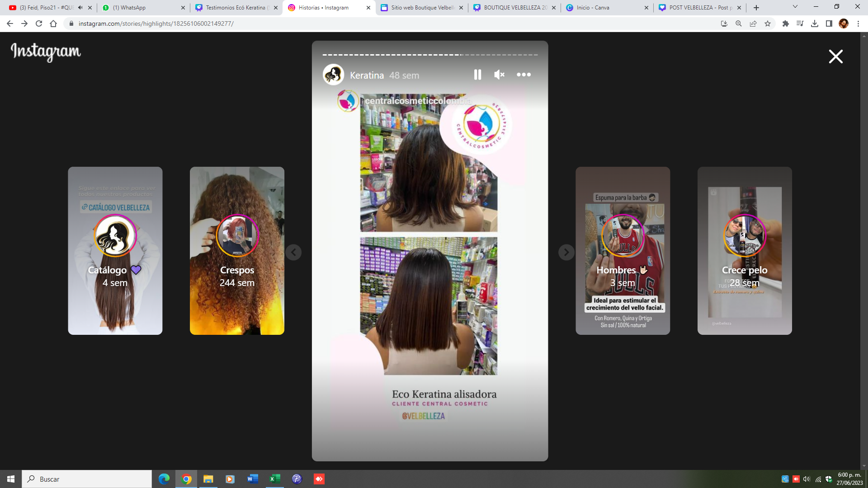
Task: Open Excel from the Windows taskbar
Action: (274, 479)
